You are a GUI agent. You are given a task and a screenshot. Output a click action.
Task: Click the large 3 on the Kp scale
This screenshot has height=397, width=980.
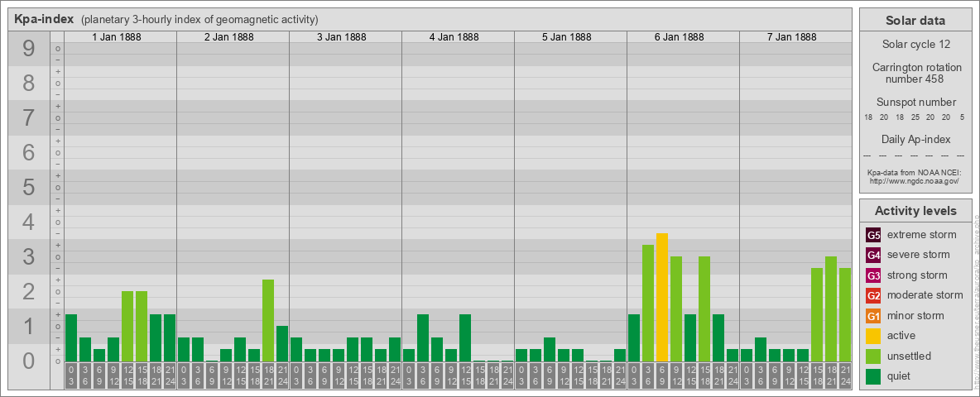(28, 256)
